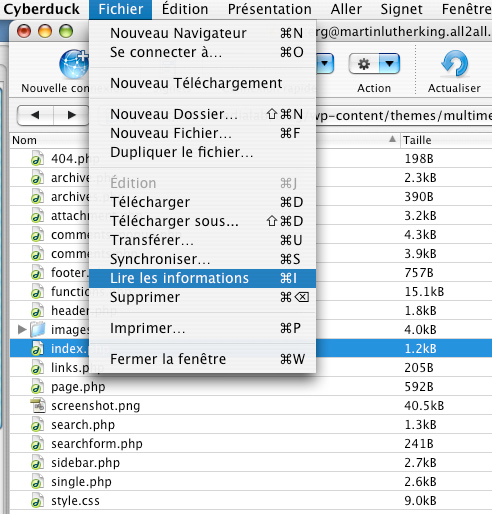Select Dupliquer le fichier… entry
This screenshot has width=492, height=514.
(202, 152)
